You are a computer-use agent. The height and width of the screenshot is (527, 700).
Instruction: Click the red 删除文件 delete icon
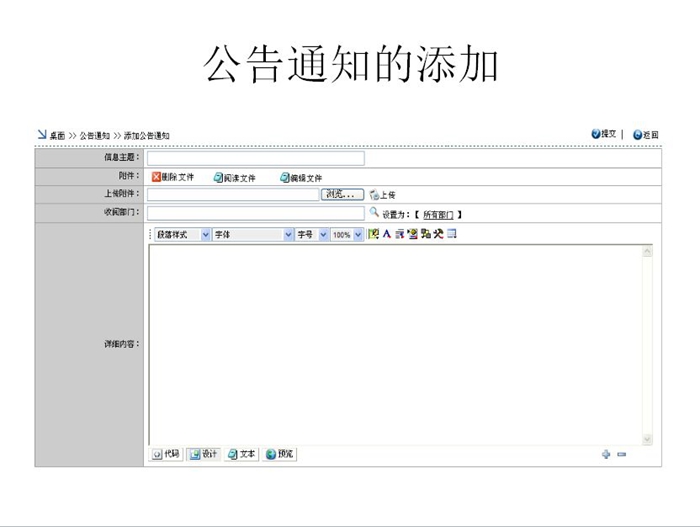156,177
